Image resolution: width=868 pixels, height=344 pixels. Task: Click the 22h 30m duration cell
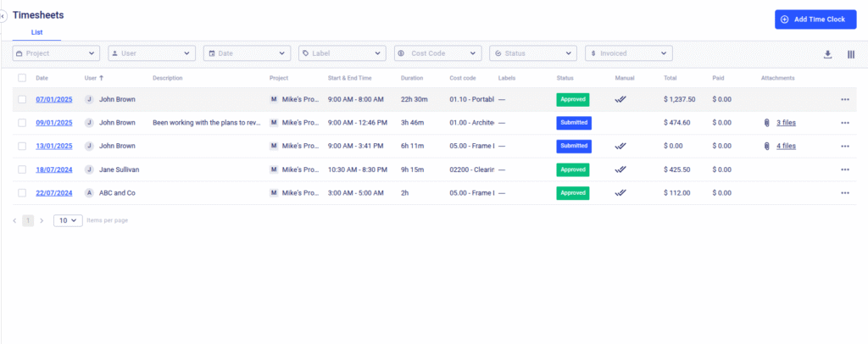(413, 99)
